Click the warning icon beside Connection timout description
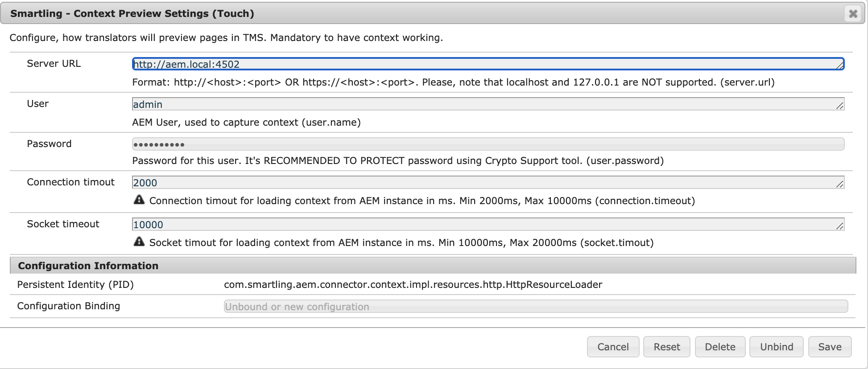The width and height of the screenshot is (868, 369). pos(139,200)
